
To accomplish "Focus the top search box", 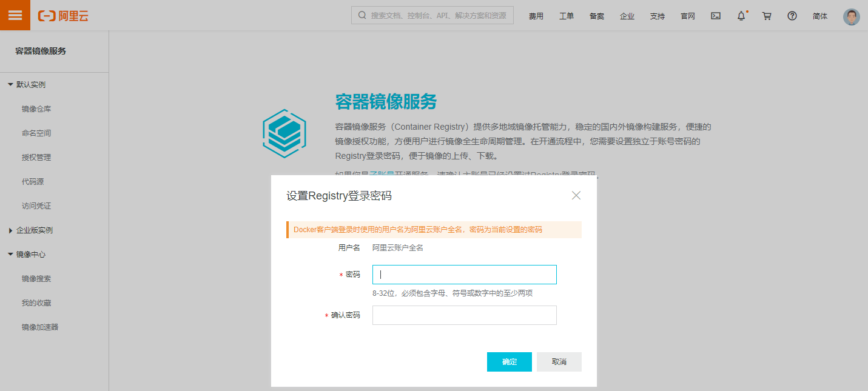I will click(432, 15).
